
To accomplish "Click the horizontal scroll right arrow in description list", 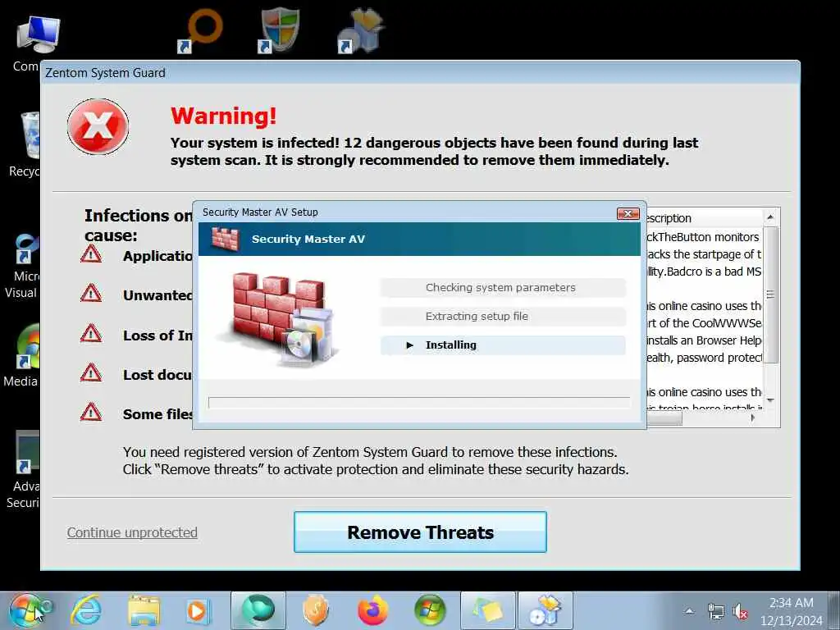I will tap(753, 418).
